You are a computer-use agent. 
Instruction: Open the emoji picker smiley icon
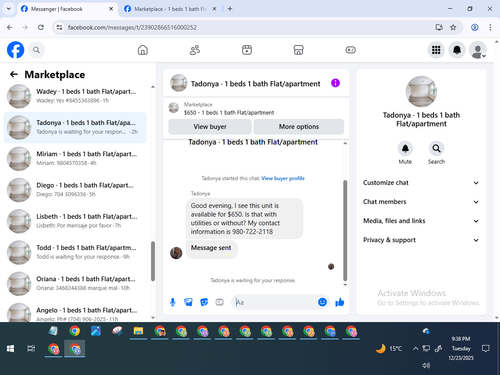322,302
